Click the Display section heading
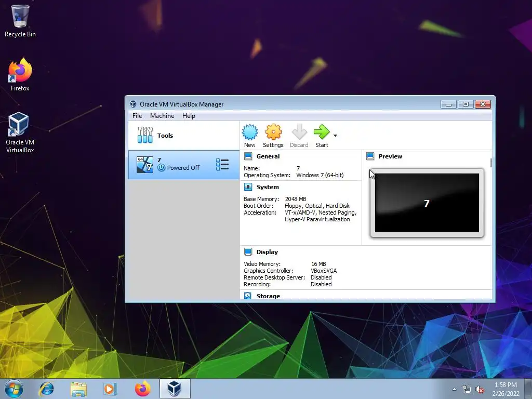 [267, 252]
